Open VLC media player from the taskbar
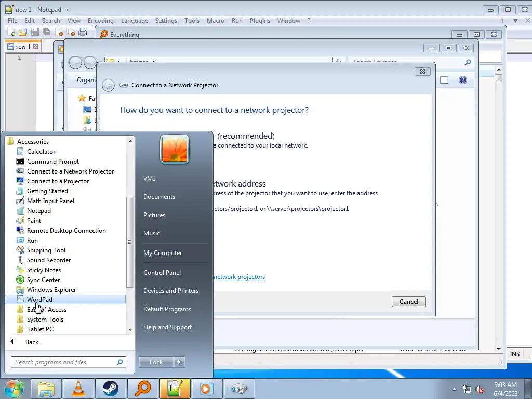 tap(78, 389)
